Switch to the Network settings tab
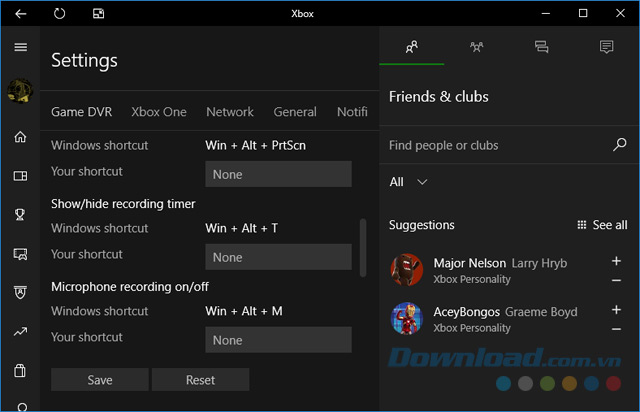The height and width of the screenshot is (412, 640). tap(230, 112)
